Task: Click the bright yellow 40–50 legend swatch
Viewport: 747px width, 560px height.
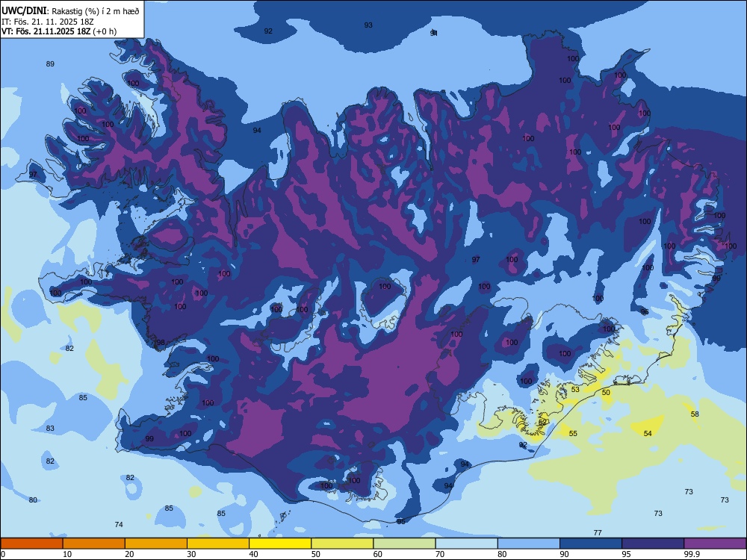Action: pyautogui.click(x=280, y=544)
